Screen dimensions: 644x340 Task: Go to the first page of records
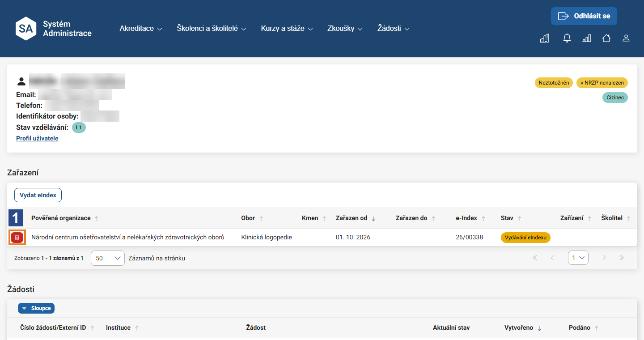535,258
